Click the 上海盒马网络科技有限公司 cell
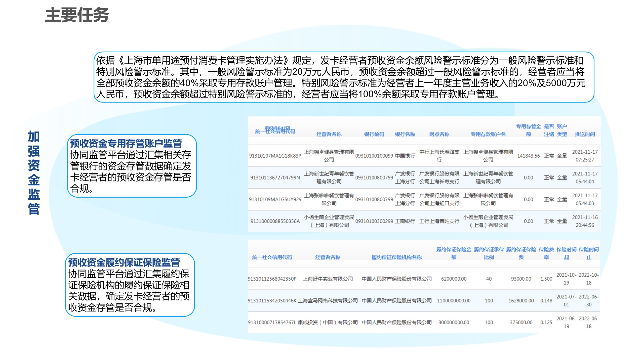The height and width of the screenshot is (362, 644). coord(328,301)
